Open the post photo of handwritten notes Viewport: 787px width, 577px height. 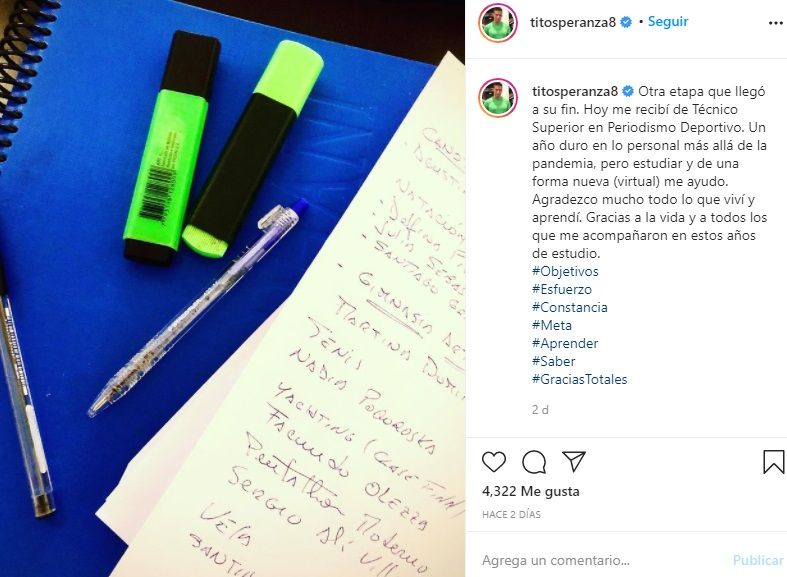click(x=232, y=288)
